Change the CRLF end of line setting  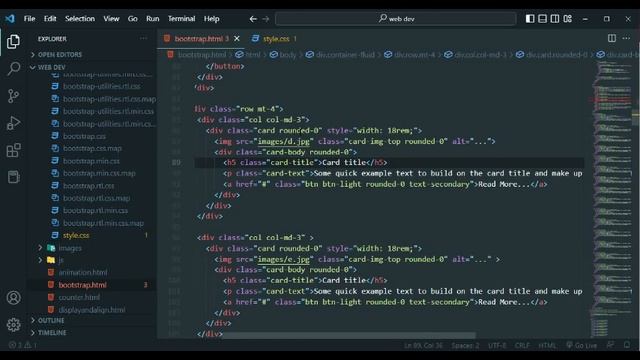[x=522, y=346]
